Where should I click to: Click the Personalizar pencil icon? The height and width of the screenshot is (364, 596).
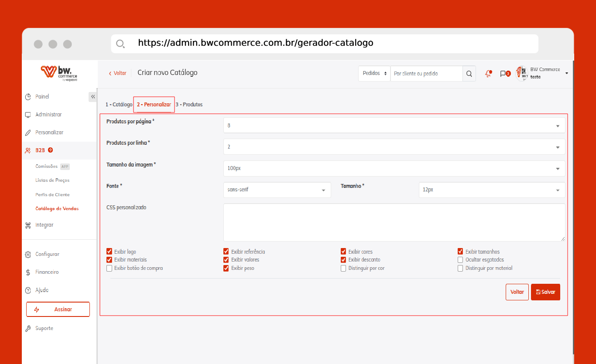point(28,133)
